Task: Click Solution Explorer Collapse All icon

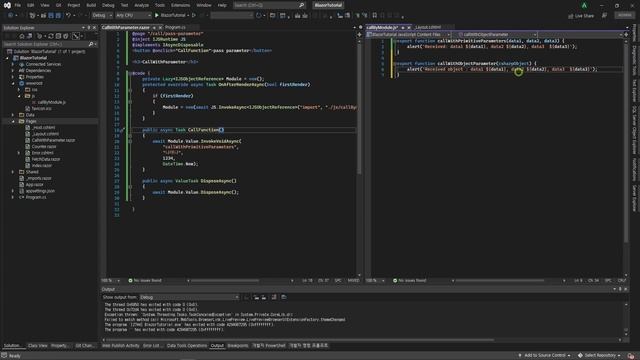Action: pos(58,36)
